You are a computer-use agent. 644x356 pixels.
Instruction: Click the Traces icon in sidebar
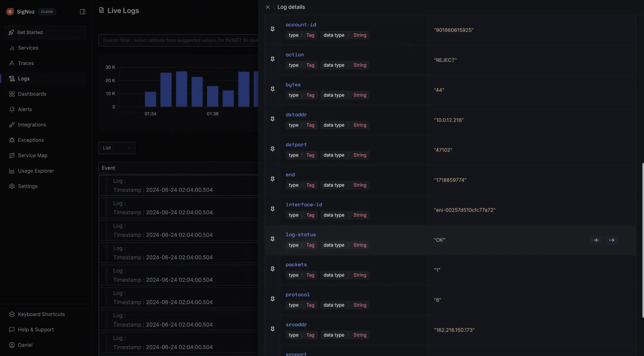click(x=12, y=63)
